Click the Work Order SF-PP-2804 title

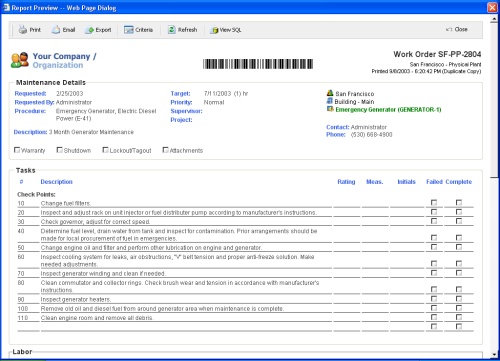[437, 54]
